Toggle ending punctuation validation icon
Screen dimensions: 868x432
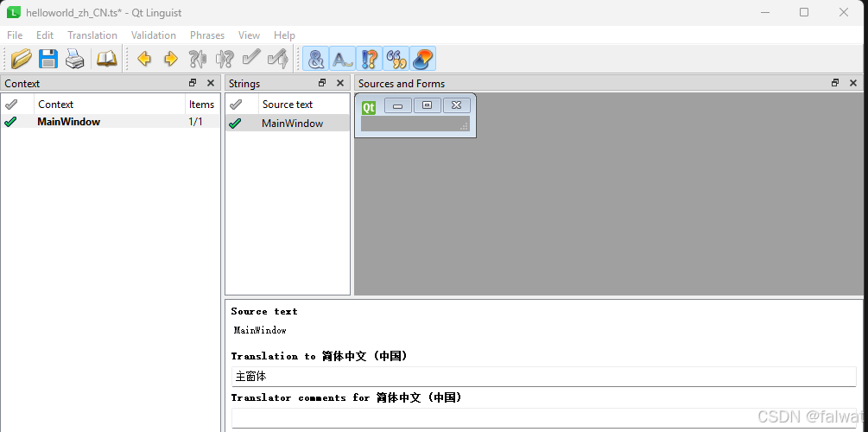[370, 58]
